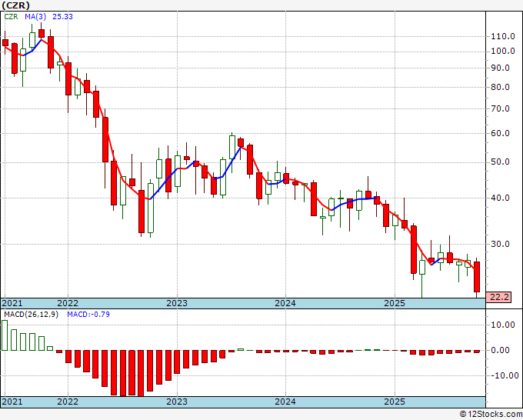Click the 2023 label on MACD panel axis
523x420 pixels.
(x=177, y=402)
